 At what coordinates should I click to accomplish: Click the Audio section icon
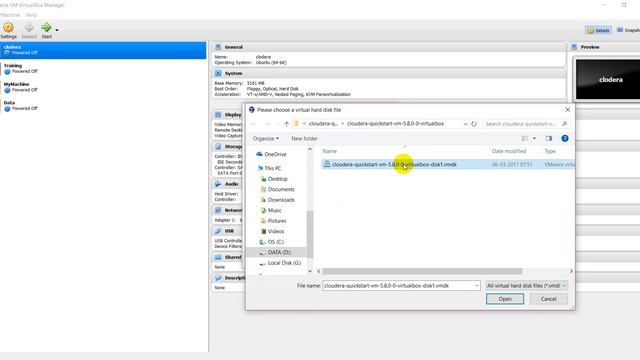[218, 184]
